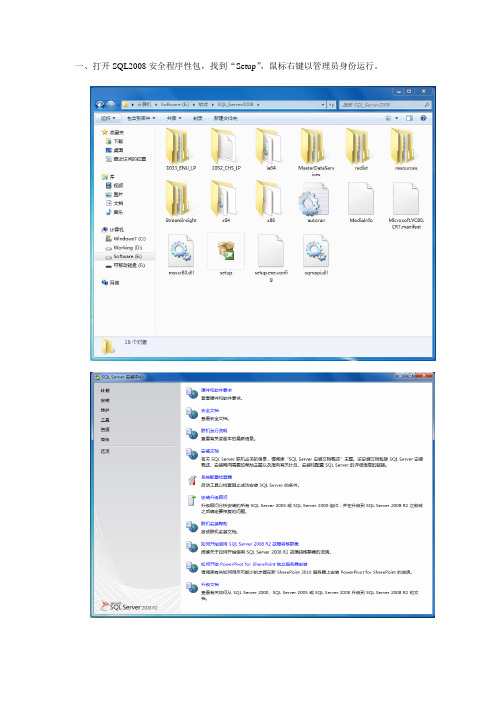Select the redist folder
This screenshot has width=496, height=702.
pos(361,149)
